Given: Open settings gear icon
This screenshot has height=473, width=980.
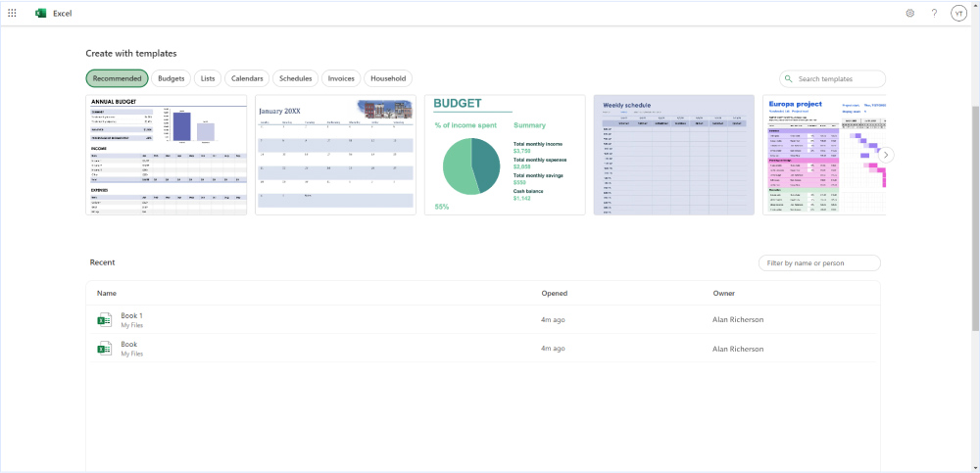Looking at the screenshot, I should pyautogui.click(x=909, y=13).
